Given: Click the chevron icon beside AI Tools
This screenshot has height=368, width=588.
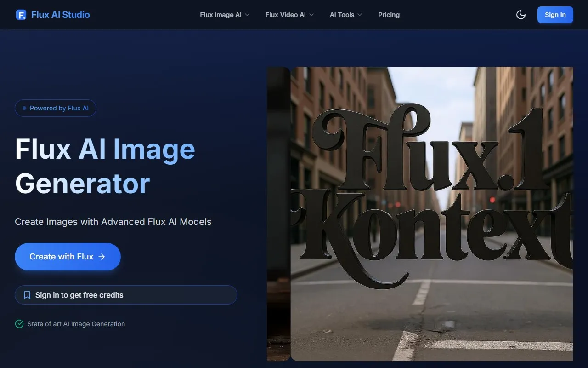Looking at the screenshot, I should 360,15.
